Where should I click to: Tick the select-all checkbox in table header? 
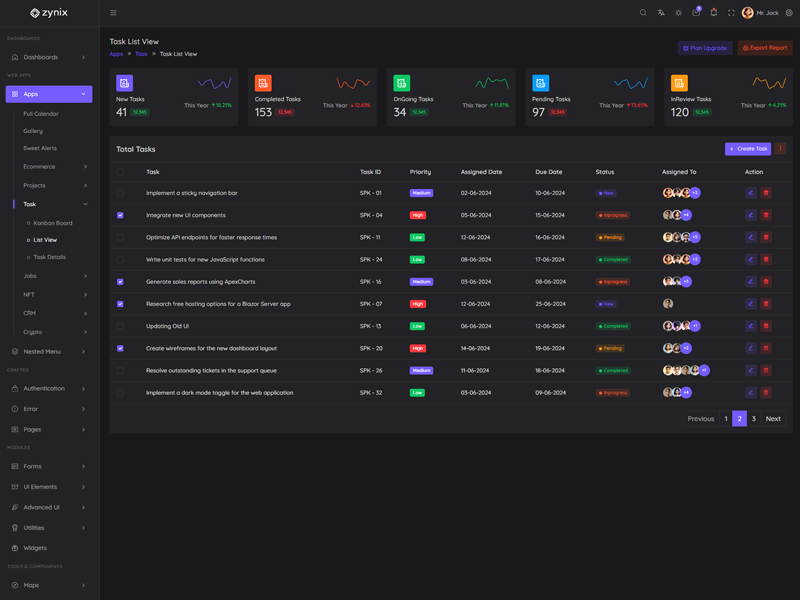pos(121,172)
